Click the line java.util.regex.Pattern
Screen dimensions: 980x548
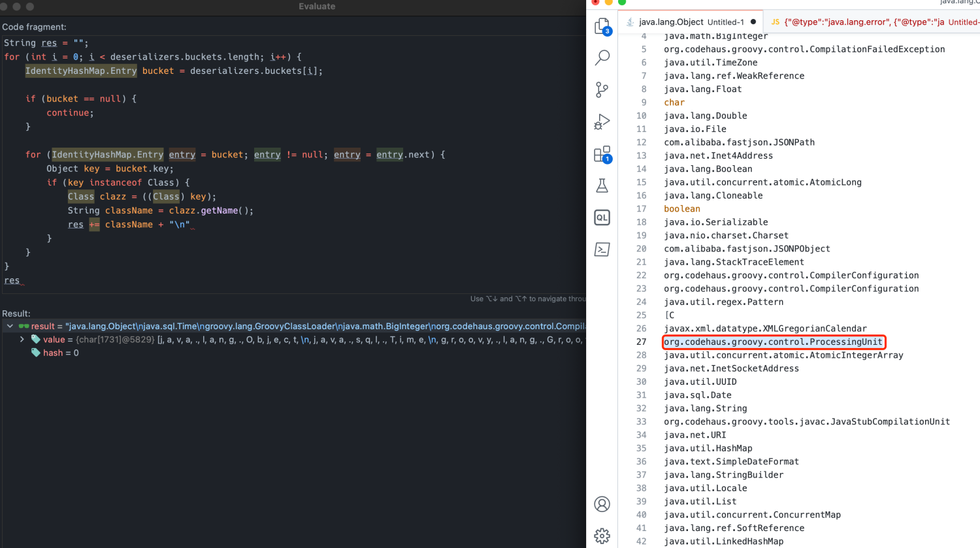tap(723, 302)
